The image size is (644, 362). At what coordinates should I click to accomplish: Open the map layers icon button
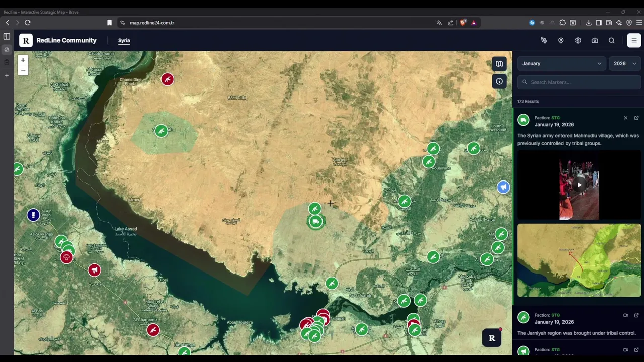[x=499, y=64]
